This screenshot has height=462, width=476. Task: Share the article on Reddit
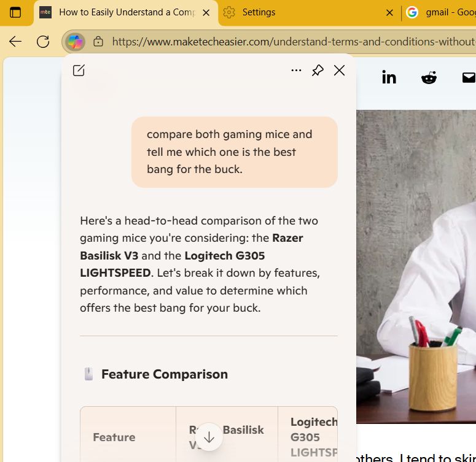[429, 77]
